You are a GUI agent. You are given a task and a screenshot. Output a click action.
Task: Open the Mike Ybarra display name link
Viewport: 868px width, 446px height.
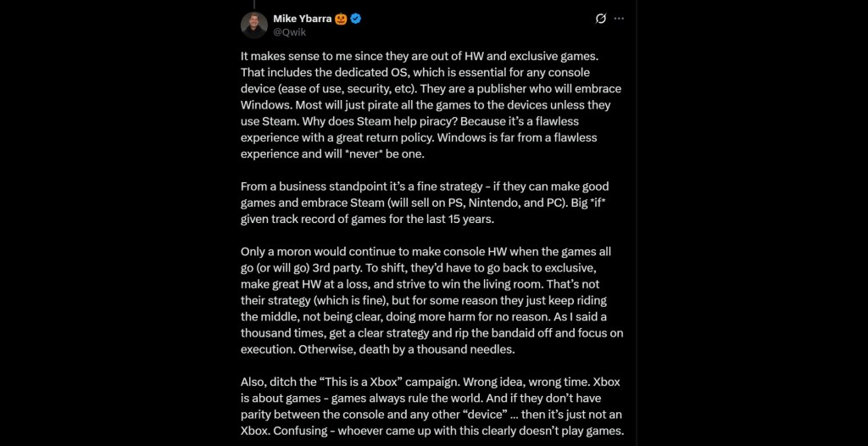(x=303, y=19)
